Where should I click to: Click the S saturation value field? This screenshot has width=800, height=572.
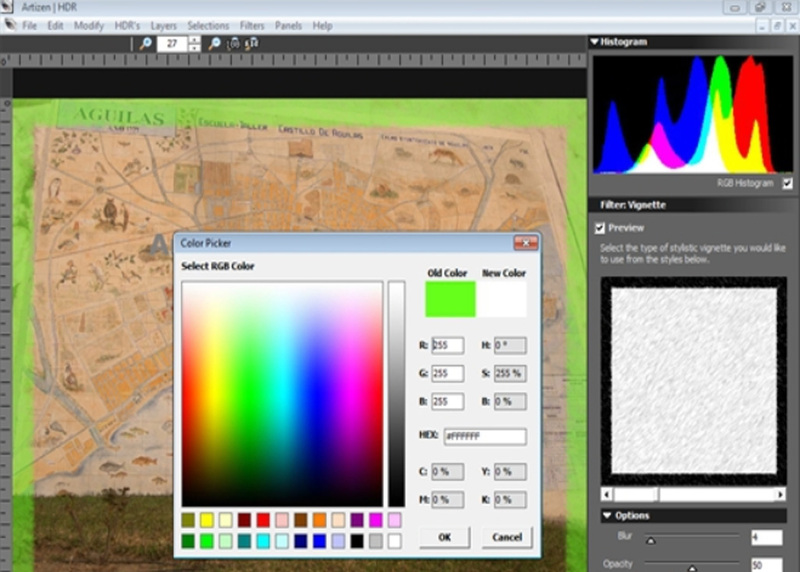click(510, 374)
